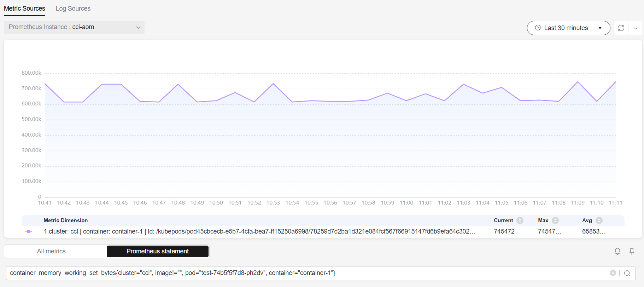Click the Metric Dimension column header
644x287 pixels.
pyautogui.click(x=66, y=220)
